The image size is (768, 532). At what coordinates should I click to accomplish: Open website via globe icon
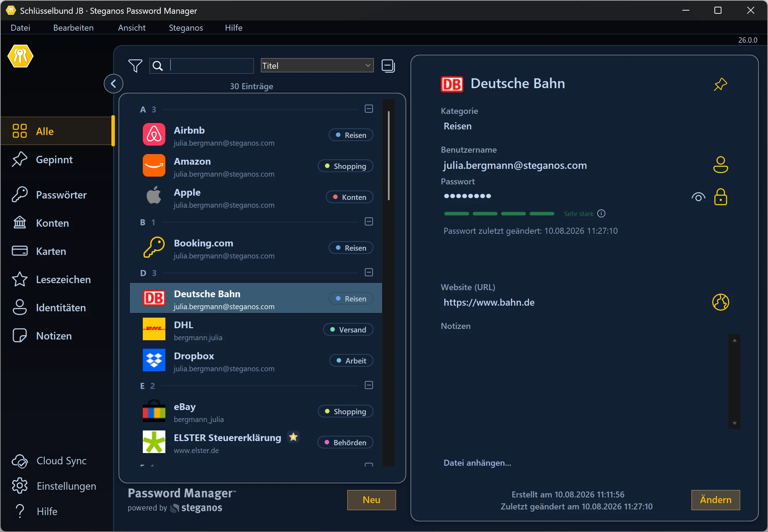click(720, 302)
